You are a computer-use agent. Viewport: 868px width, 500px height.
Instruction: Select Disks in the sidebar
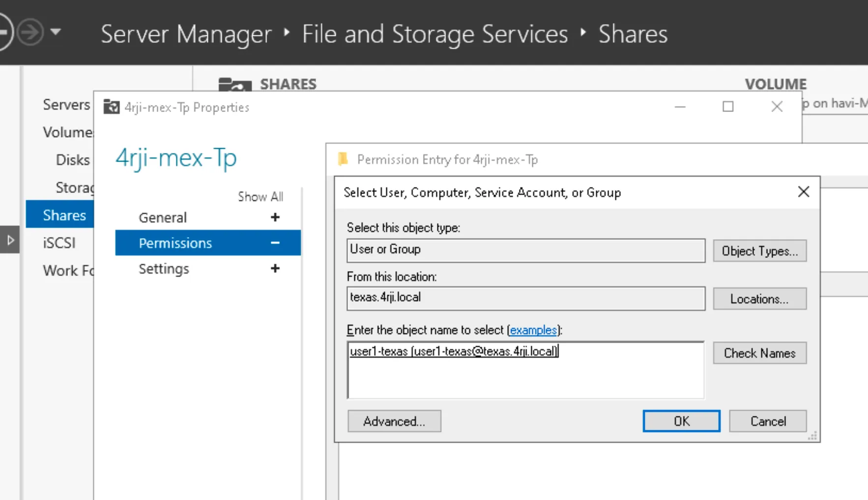(73, 160)
